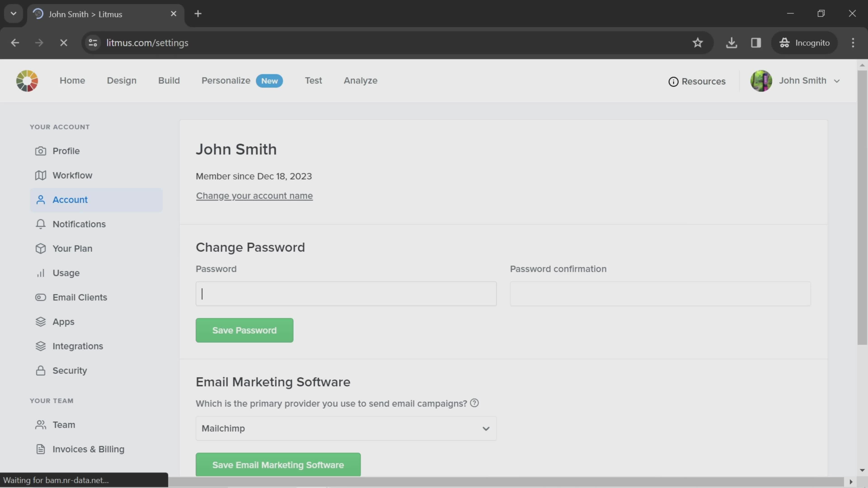Switch to the Personalize tab
Viewport: 868px width, 488px height.
pyautogui.click(x=226, y=80)
